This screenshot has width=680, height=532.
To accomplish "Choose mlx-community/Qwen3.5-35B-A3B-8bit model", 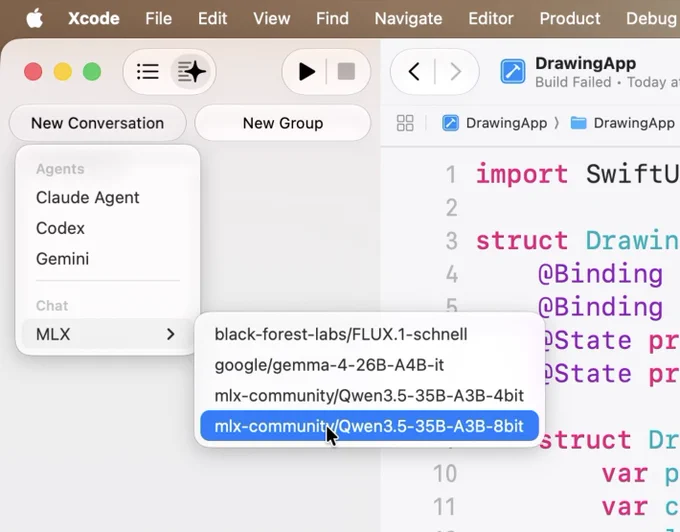I will [369, 426].
